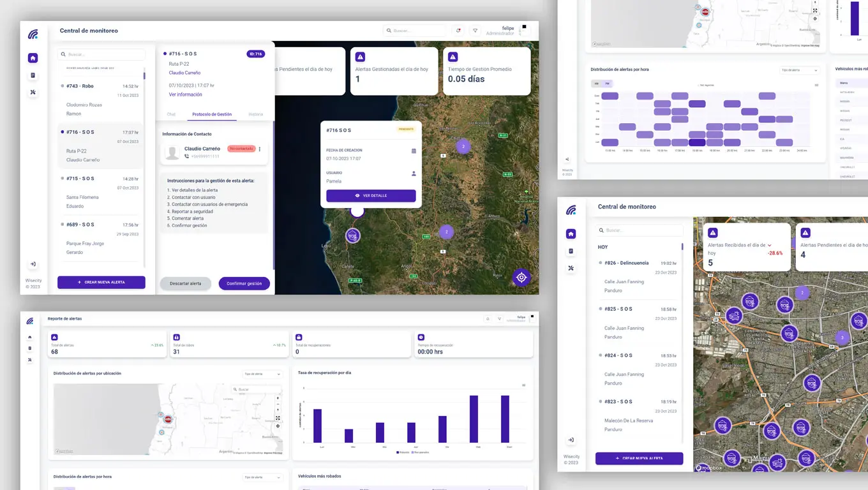Select the #825 - S O S alert
The image size is (868, 490).
(638, 323)
